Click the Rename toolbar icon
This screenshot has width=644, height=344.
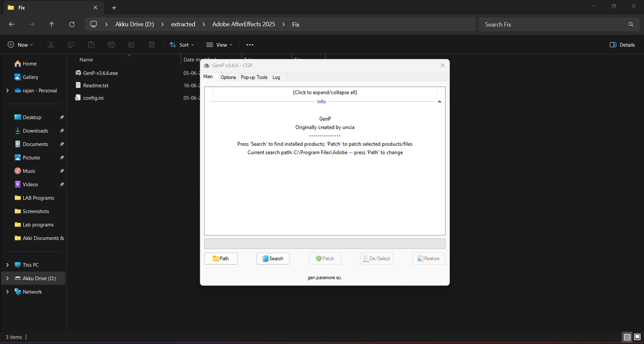coord(111,45)
